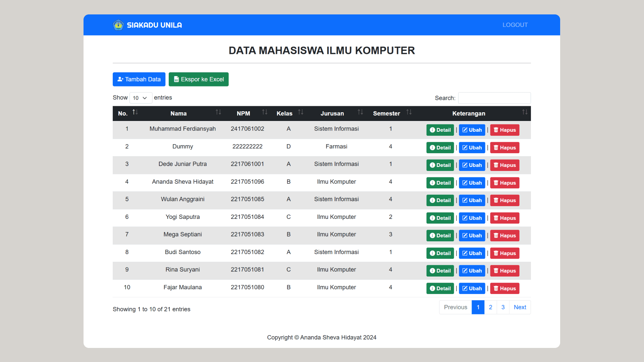Sort by Keterangan column sort icon
644x362 pixels.
pyautogui.click(x=525, y=112)
